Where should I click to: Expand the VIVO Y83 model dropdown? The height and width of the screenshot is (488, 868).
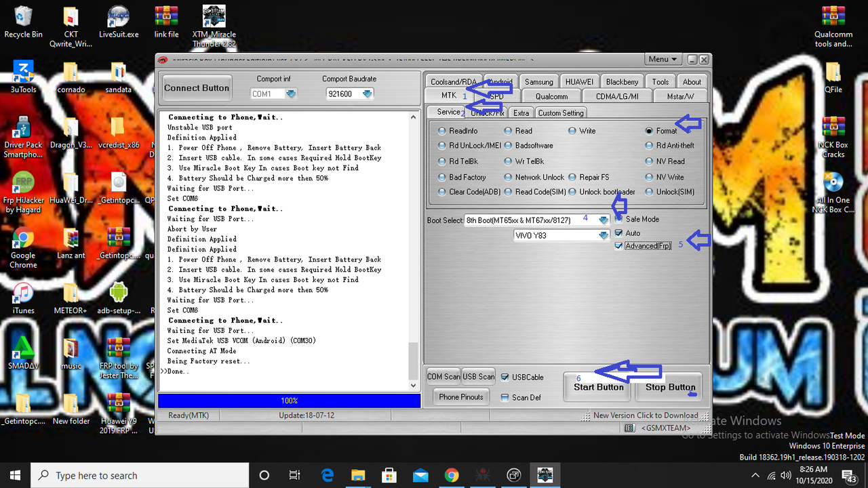pyautogui.click(x=603, y=235)
